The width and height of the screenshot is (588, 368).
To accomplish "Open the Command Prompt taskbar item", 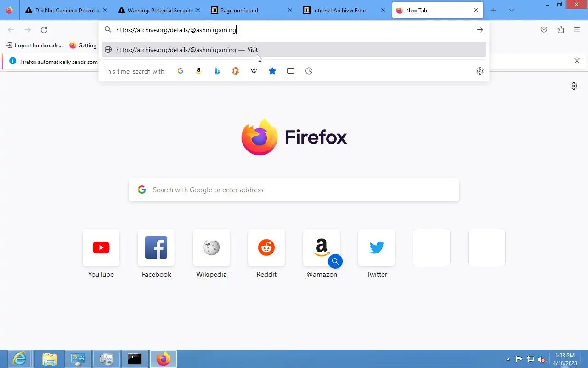I will click(x=135, y=359).
